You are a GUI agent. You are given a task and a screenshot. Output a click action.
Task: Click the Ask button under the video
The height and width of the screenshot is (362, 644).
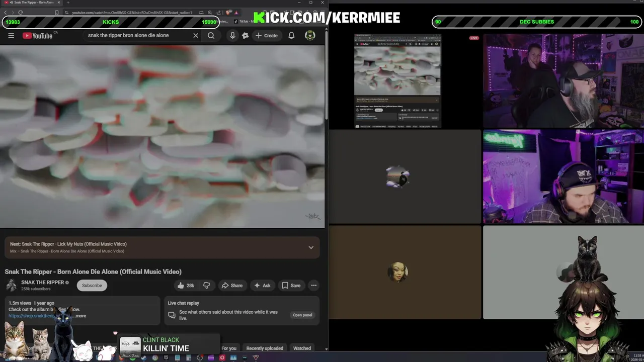pos(262,286)
